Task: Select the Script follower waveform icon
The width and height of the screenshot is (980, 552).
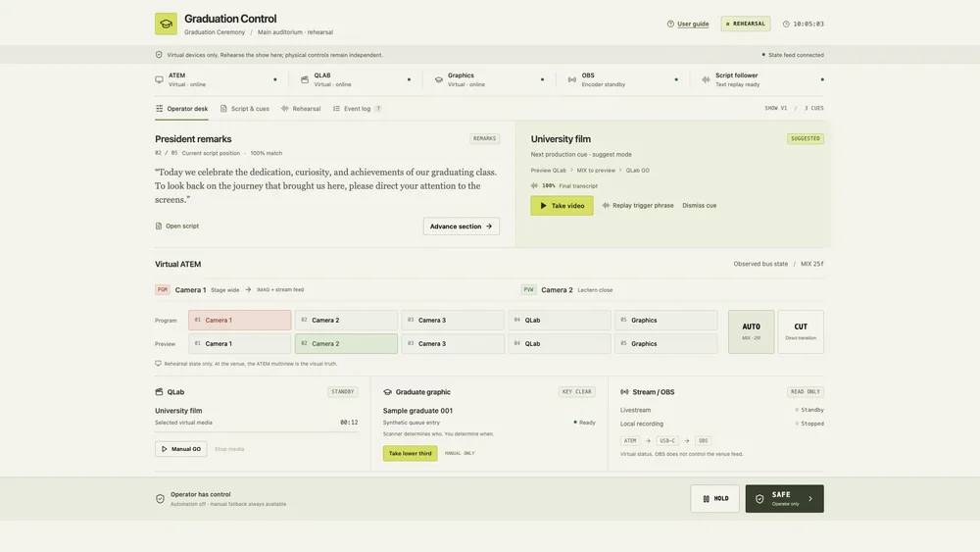Action: coord(706,79)
